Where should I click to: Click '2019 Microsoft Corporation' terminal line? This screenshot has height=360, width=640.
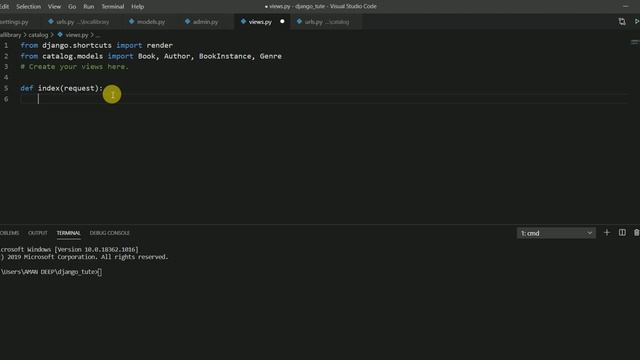pyautogui.click(x=84, y=257)
